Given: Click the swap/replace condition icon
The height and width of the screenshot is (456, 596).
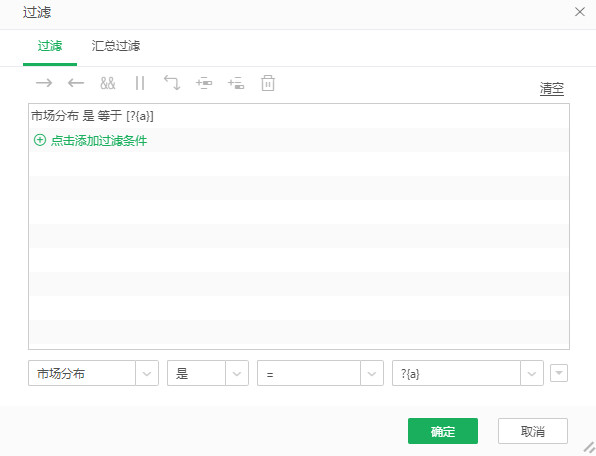Looking at the screenshot, I should click(172, 82).
